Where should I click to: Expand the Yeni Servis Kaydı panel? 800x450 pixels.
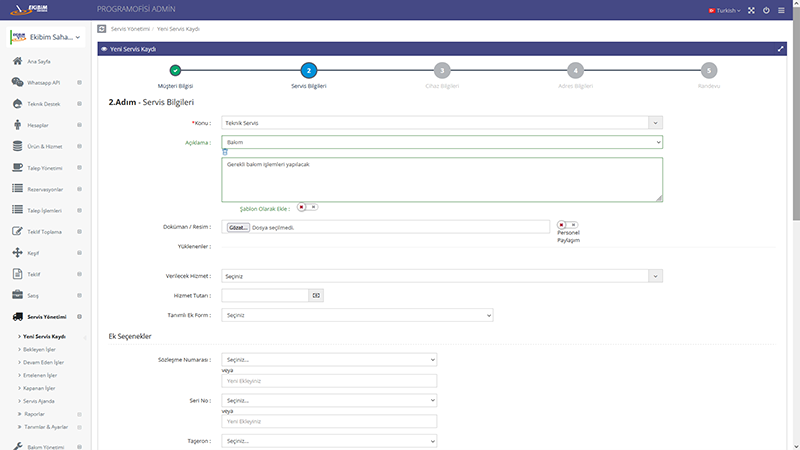780,48
